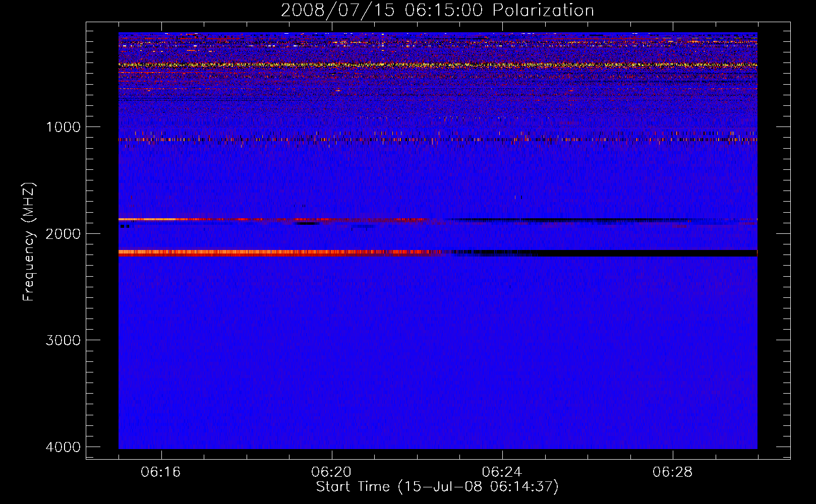Click the bright orange band near 2200 MHz

[x=280, y=253]
